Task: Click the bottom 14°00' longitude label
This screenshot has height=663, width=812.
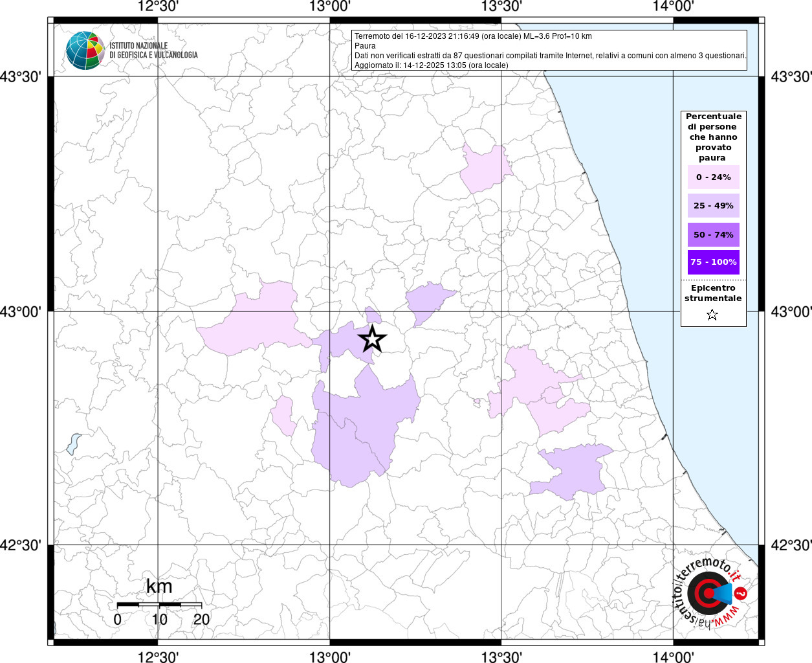Action: coord(674,657)
